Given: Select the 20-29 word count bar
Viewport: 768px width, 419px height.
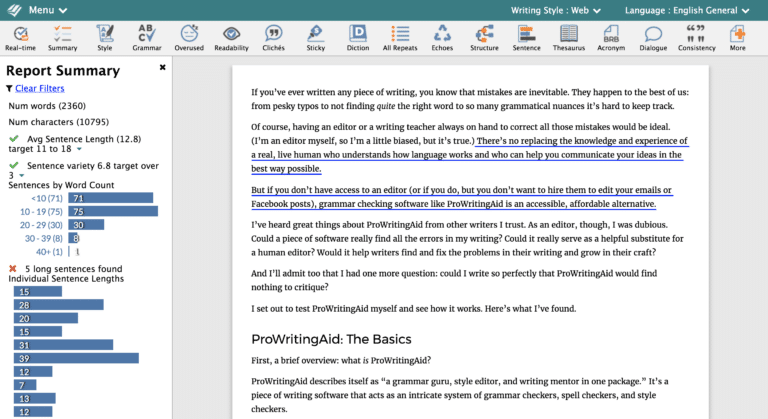Looking at the screenshot, I should 86,224.
